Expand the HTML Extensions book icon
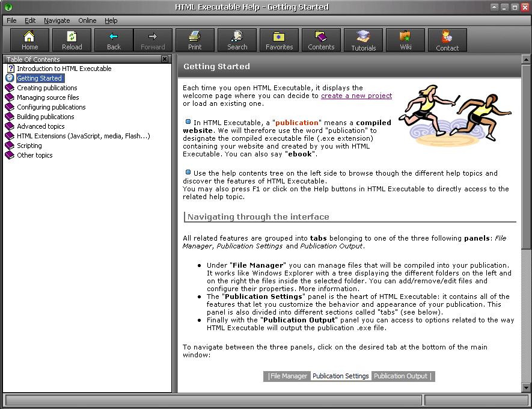 pyautogui.click(x=10, y=136)
